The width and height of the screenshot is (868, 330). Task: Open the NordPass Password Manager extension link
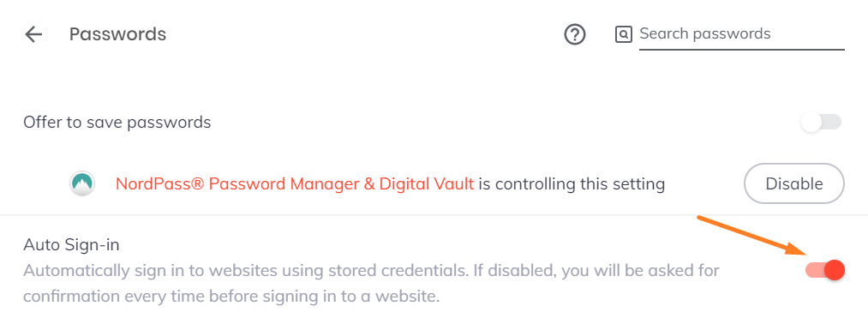click(295, 183)
